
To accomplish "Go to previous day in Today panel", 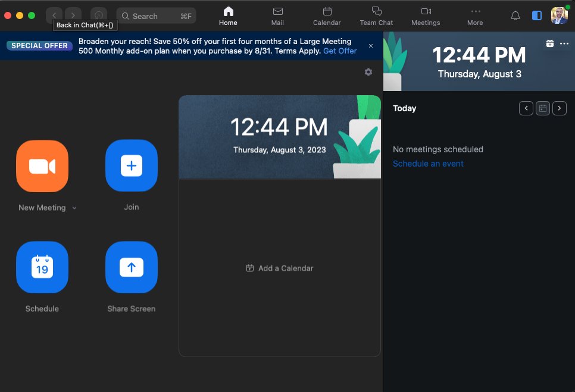I will click(x=526, y=108).
